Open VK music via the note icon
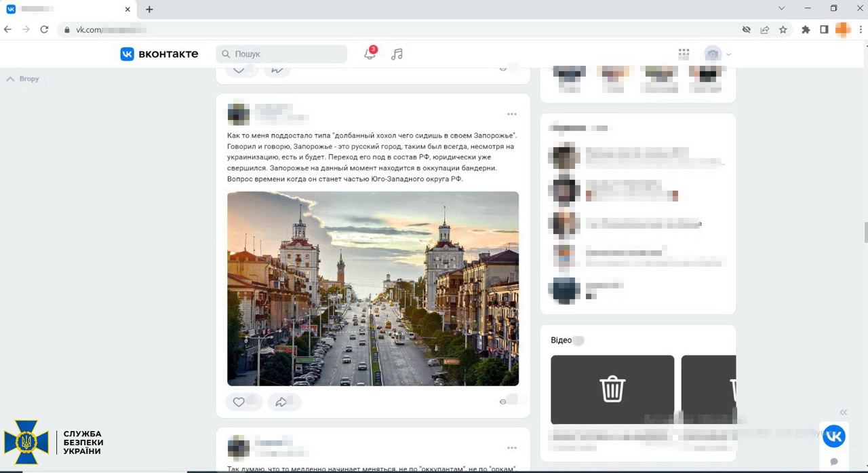868x473 pixels. (397, 54)
